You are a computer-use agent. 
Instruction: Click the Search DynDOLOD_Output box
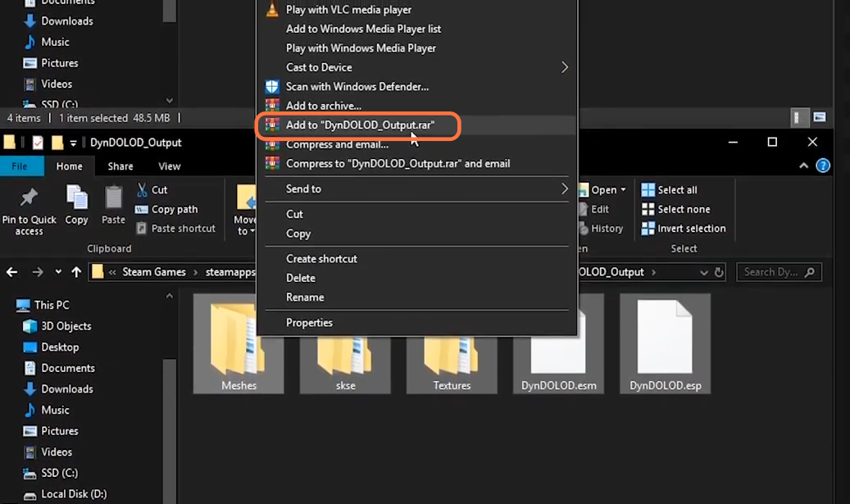pos(779,272)
